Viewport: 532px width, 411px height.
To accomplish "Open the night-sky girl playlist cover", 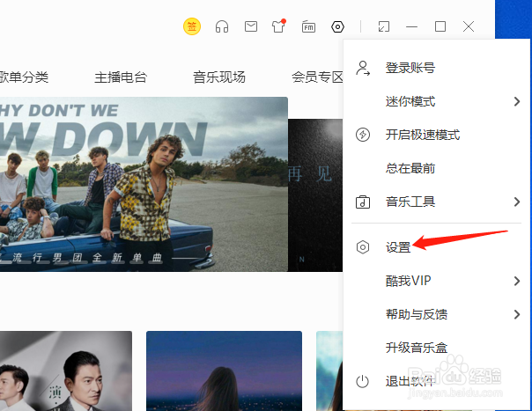I will click(x=224, y=371).
